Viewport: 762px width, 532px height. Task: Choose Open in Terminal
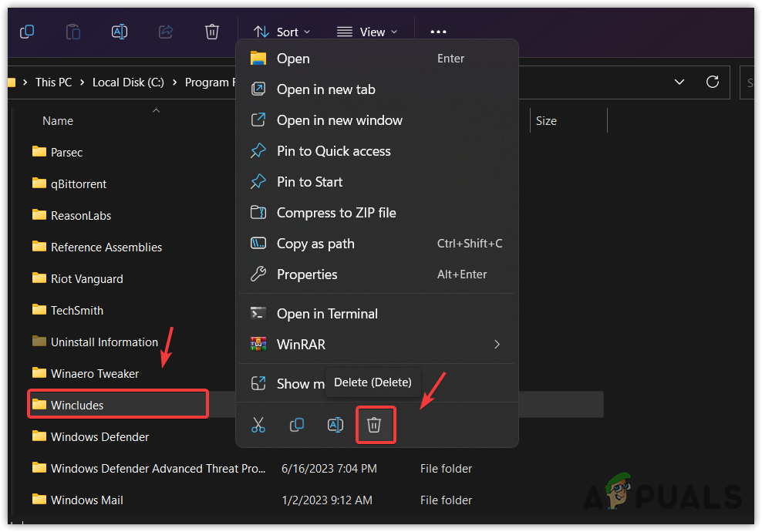point(376,314)
